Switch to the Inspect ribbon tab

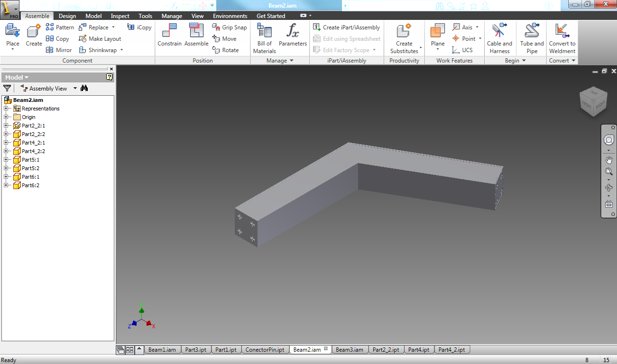120,16
